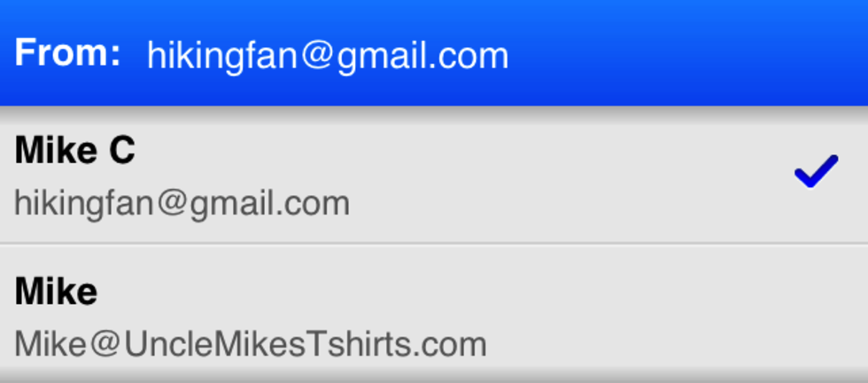
Task: Pick the Gmail personal account entry
Action: (434, 175)
